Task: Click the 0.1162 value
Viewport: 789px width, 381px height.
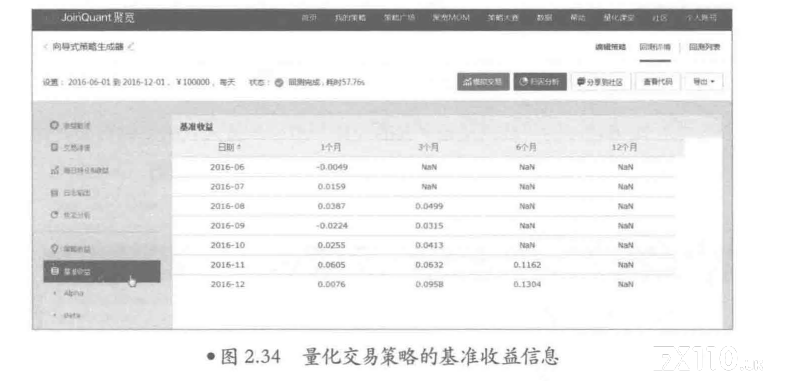Action: click(527, 265)
